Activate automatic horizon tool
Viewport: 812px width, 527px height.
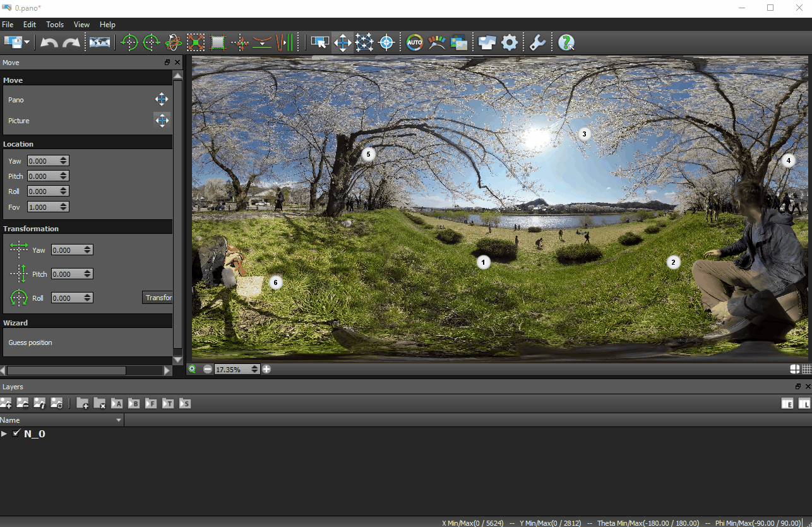pos(261,43)
